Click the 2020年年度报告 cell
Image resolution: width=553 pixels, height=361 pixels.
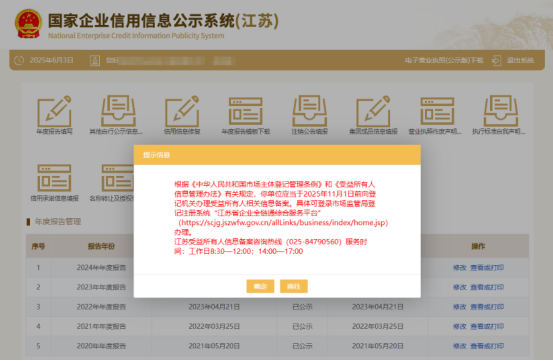tap(101, 346)
